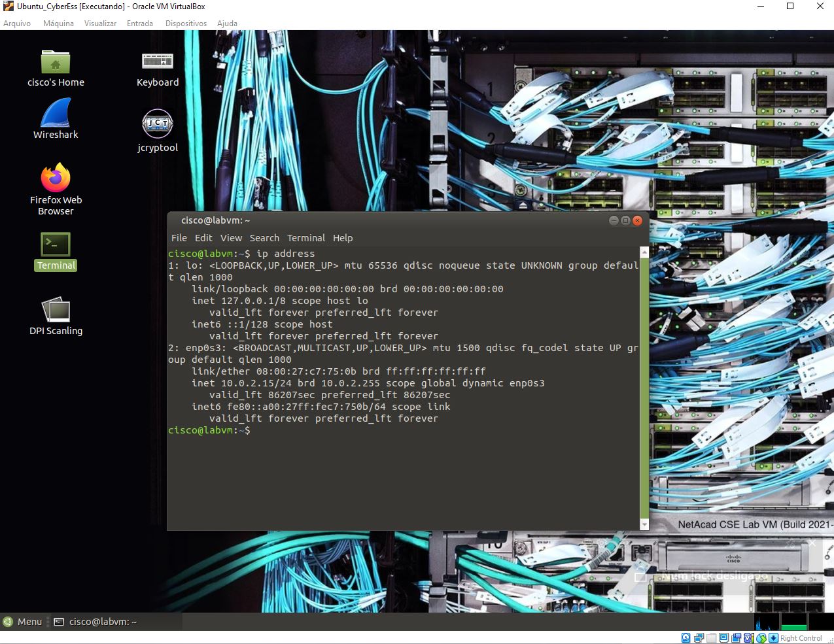
Task: Open the Entrada menu
Action: [139, 23]
